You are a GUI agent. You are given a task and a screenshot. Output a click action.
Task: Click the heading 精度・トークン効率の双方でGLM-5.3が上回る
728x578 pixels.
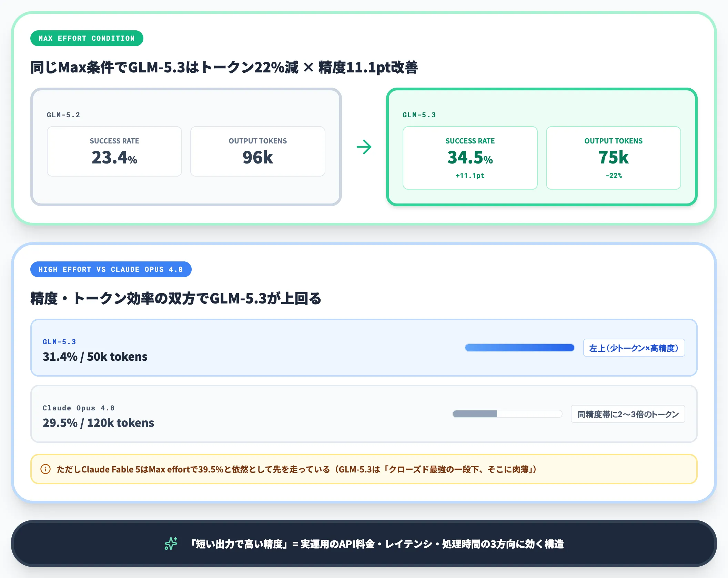pyautogui.click(x=176, y=298)
